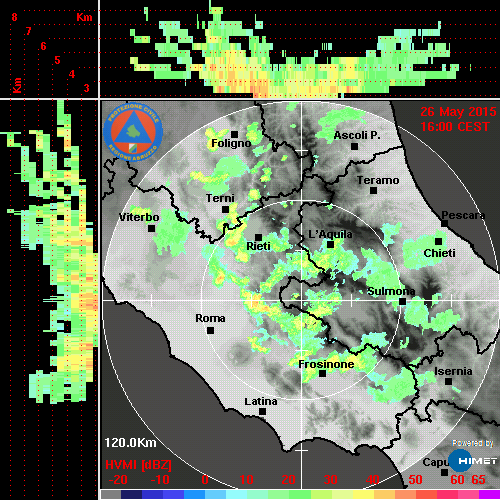Click the Viterbo city marker square

[x=151, y=229]
